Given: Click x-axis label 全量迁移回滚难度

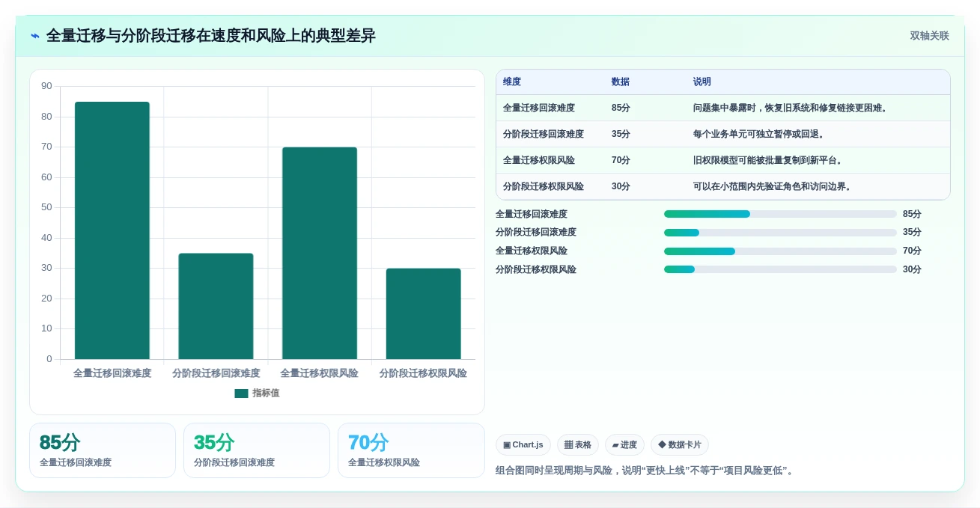Looking at the screenshot, I should [x=112, y=373].
